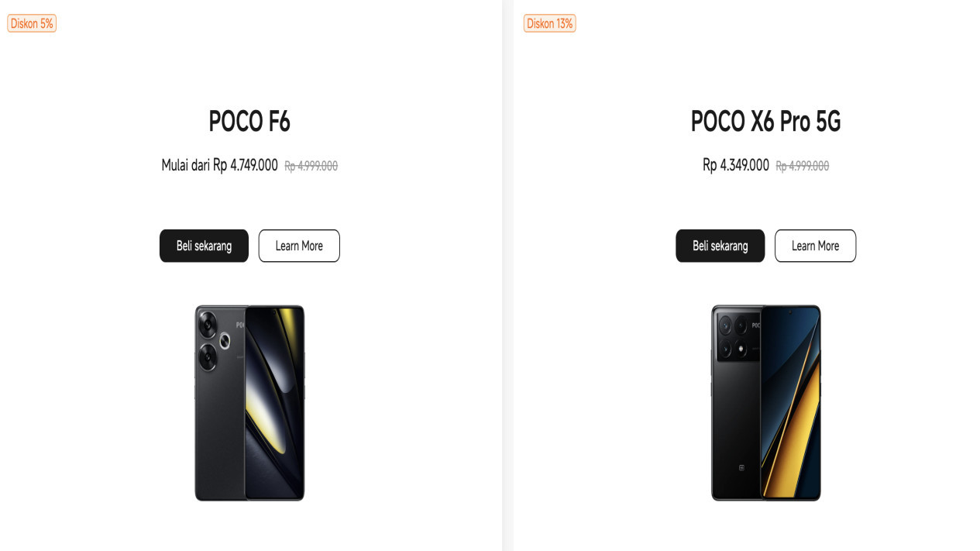
Task: Click the POCO X6 Pro front display image
Action: pyautogui.click(x=791, y=402)
